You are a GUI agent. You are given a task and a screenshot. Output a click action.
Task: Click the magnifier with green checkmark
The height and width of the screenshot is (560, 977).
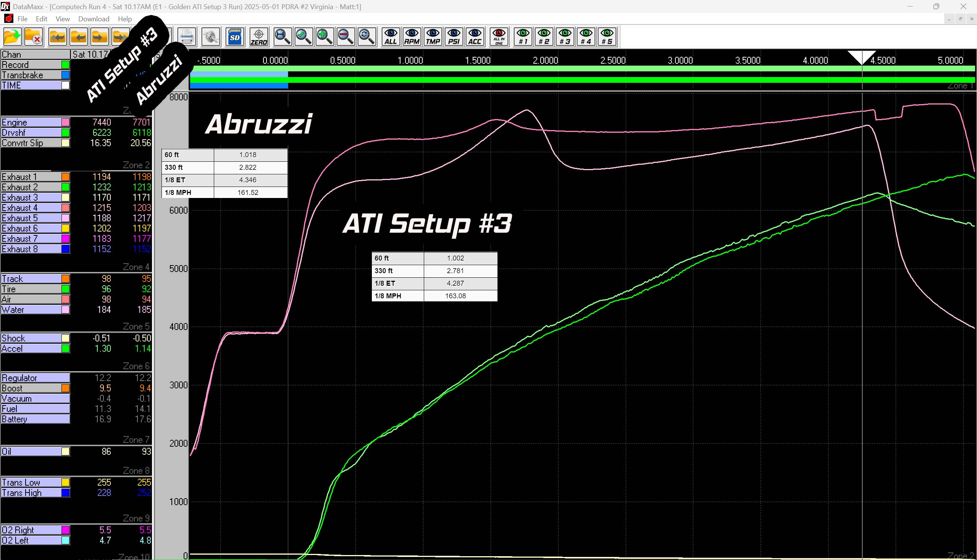click(x=304, y=37)
